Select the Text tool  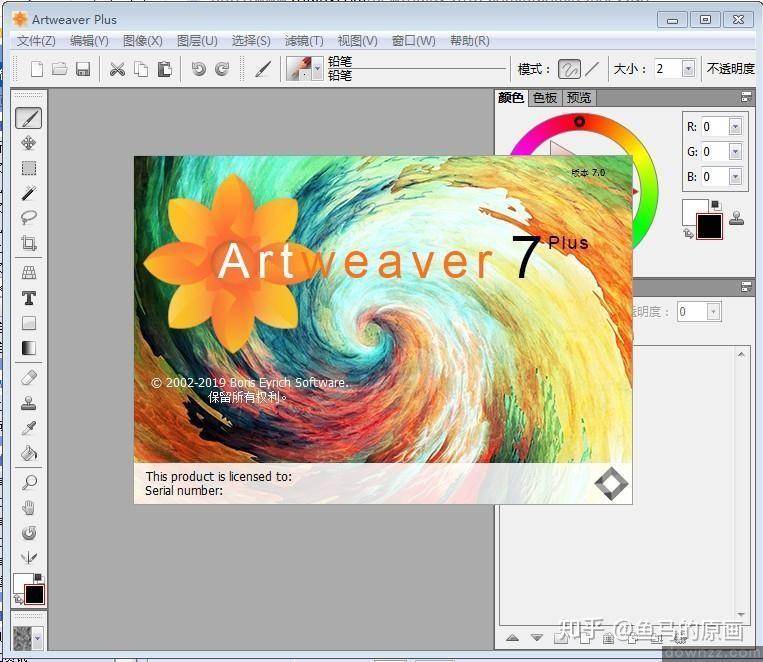tap(29, 298)
